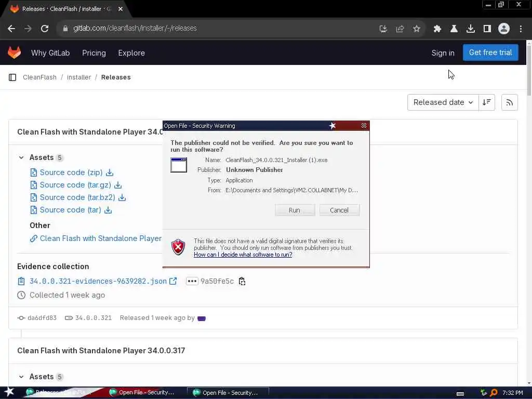Click the keyboard icon in system tray
The height and width of the screenshot is (399, 532).
point(460,393)
